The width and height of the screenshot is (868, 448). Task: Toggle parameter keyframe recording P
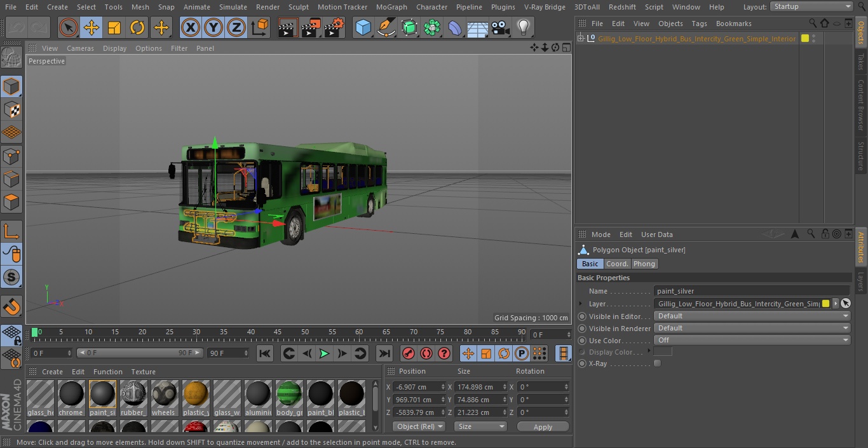(522, 353)
